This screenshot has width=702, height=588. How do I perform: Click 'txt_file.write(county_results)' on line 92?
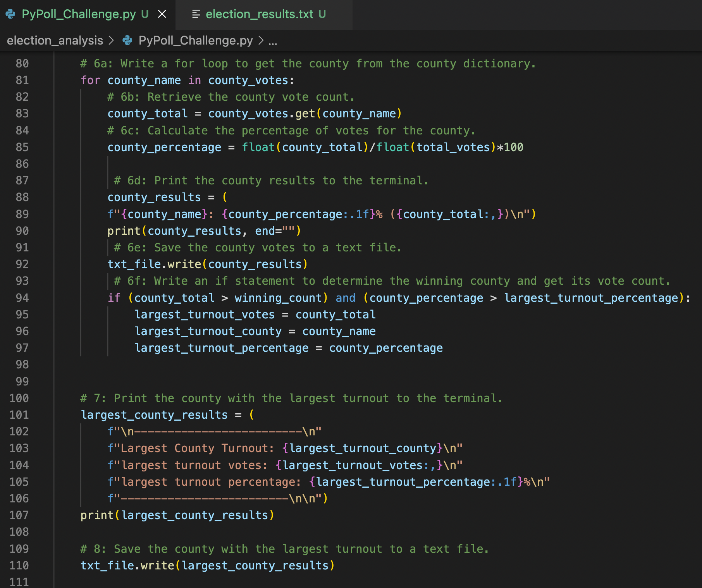[208, 264]
